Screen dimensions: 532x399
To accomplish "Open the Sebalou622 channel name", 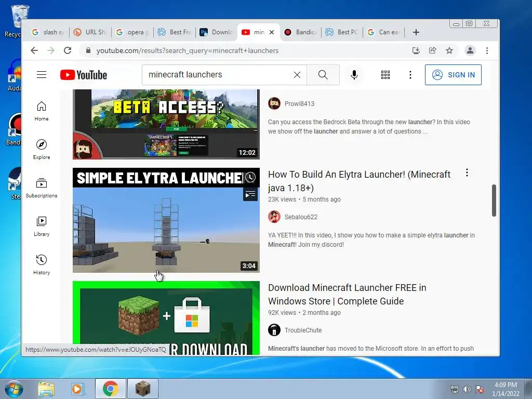I will click(301, 217).
